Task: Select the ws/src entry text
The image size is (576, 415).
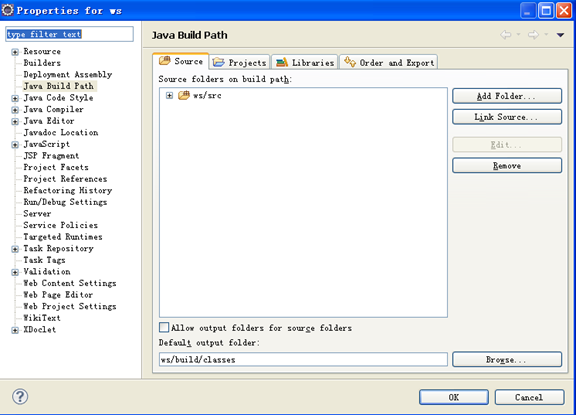Action: (207, 95)
